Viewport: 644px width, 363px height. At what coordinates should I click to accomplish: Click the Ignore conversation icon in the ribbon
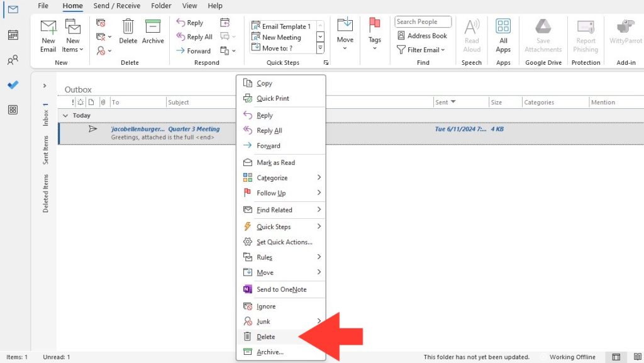(101, 23)
